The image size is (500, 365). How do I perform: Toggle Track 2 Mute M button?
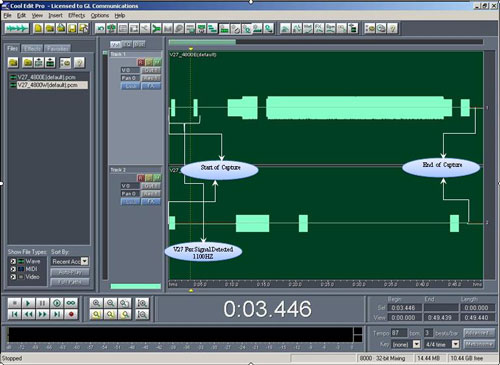click(x=157, y=178)
